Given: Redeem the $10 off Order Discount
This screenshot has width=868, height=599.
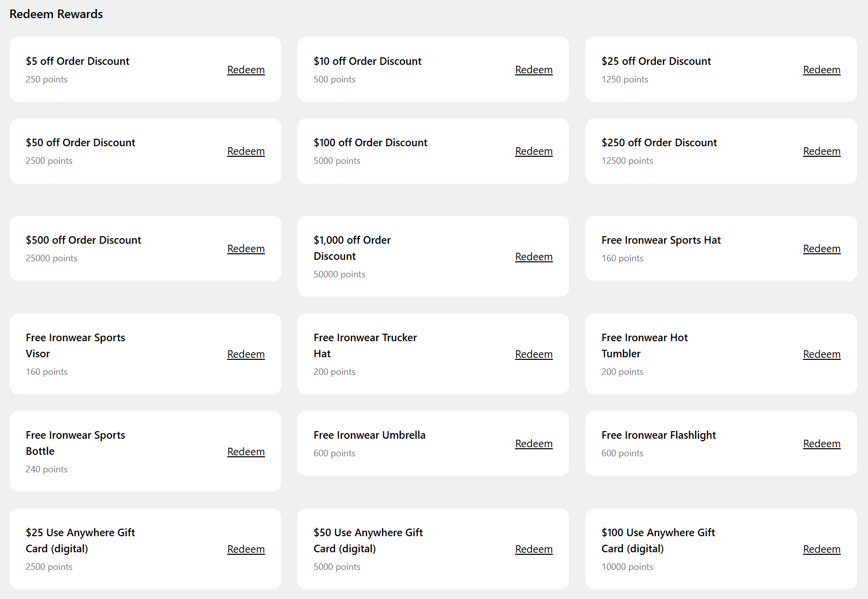Looking at the screenshot, I should click(534, 70).
